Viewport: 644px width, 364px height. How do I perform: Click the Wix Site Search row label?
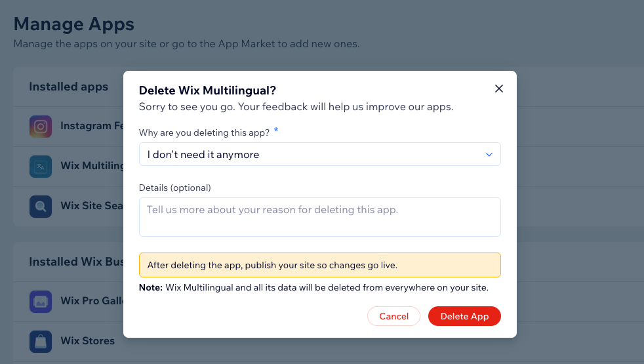point(92,205)
